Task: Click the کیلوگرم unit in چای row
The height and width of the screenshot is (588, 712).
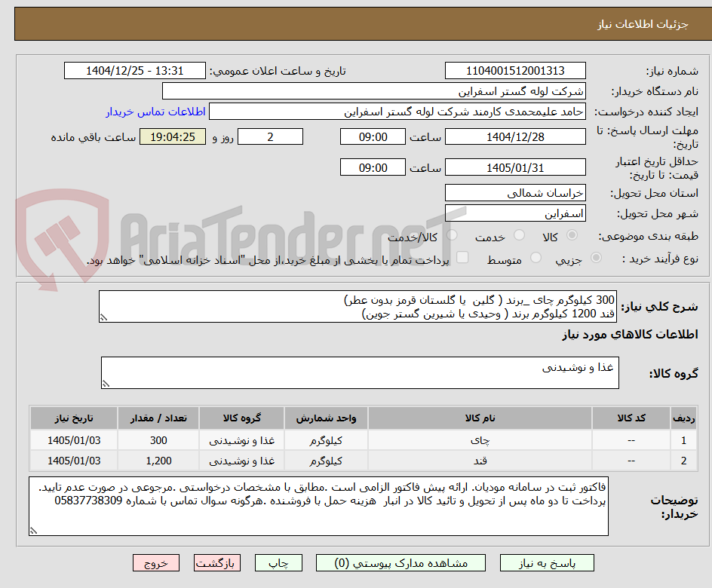Action: (x=326, y=440)
